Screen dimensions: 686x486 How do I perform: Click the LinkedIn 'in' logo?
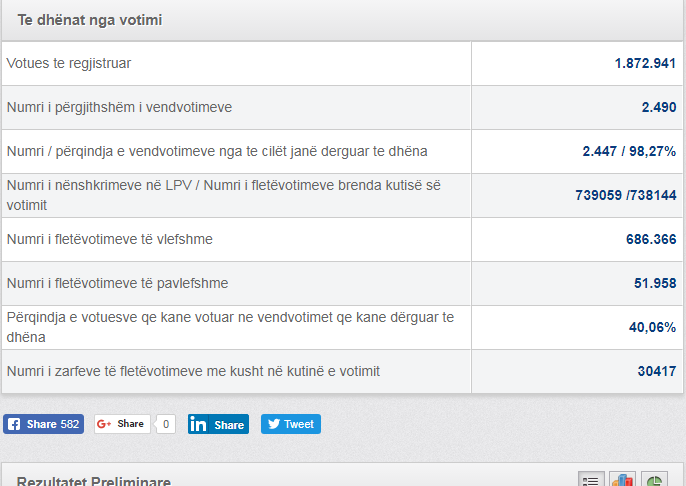pyautogui.click(x=198, y=424)
